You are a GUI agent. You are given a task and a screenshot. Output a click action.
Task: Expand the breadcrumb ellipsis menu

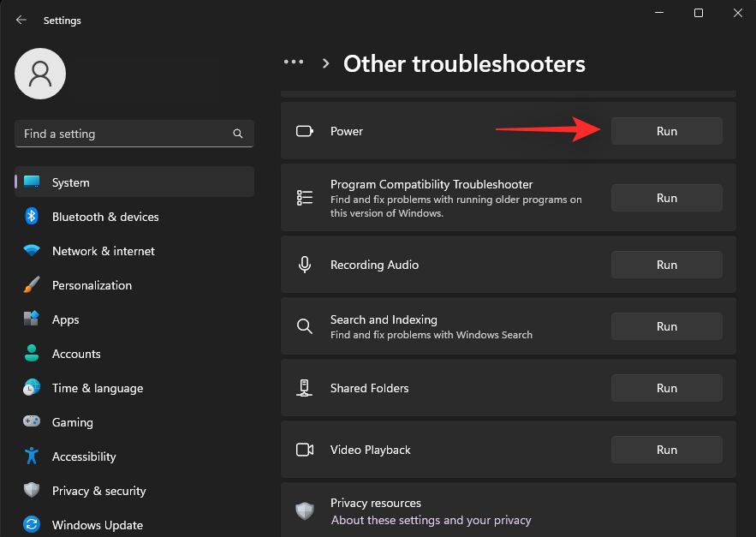(294, 63)
